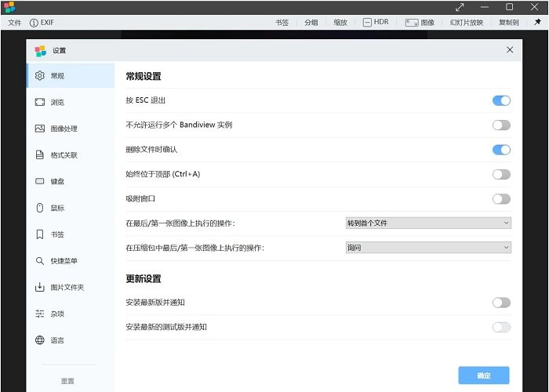Open the 询问 dropdown list

[x=428, y=248]
